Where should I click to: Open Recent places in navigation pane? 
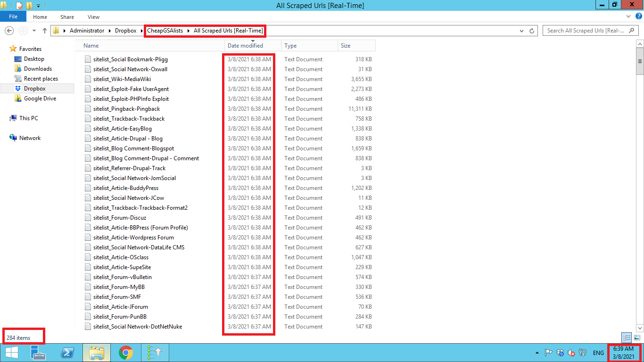click(41, 79)
